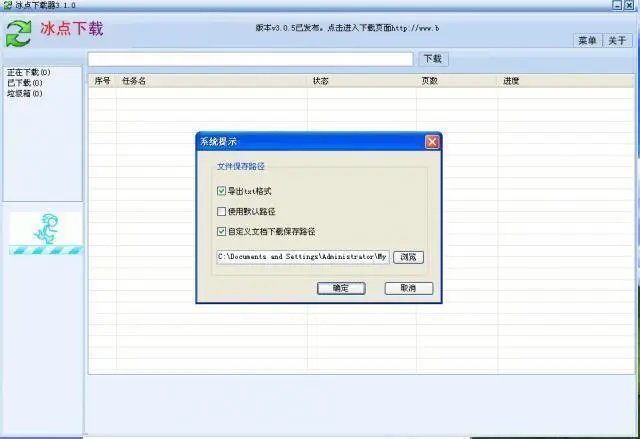The width and height of the screenshot is (640, 439).
Task: Click the 序号 column header
Action: 102,81
